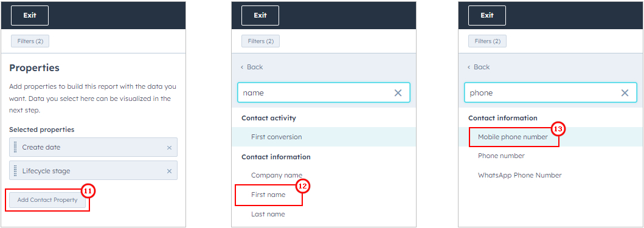Screen dimensions: 644x228
Task: Grab the Create date drag handle
Action: coord(15,147)
